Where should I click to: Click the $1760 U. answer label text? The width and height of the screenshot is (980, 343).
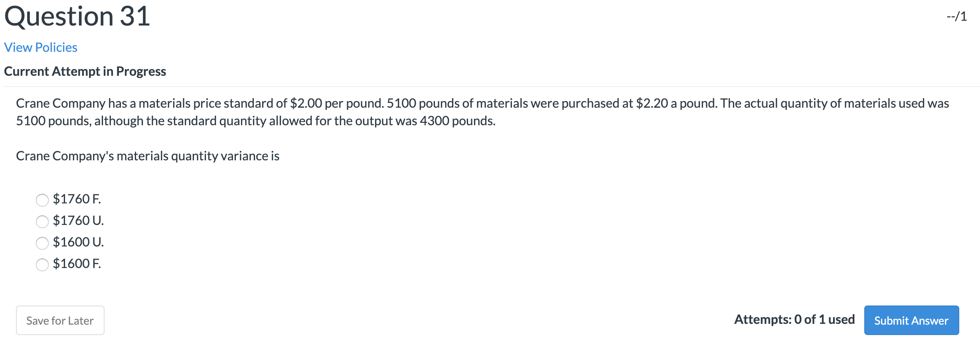coord(78,221)
